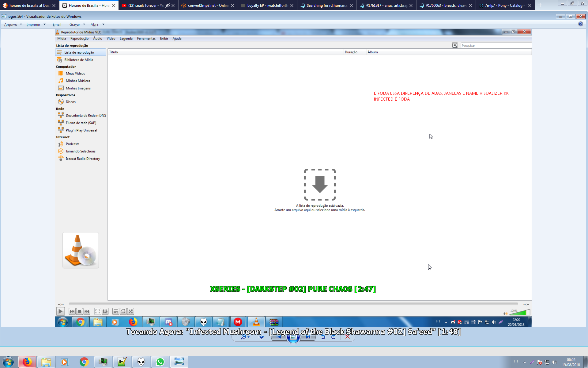Viewport: 588px width, 368px height.
Task: Expand the Arquivo dropdown menu
Action: pyautogui.click(x=13, y=25)
